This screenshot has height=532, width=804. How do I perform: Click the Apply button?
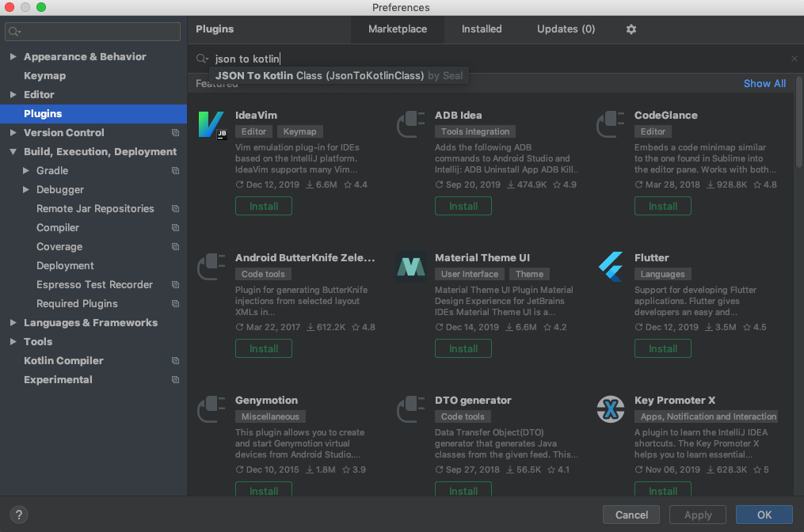point(697,515)
